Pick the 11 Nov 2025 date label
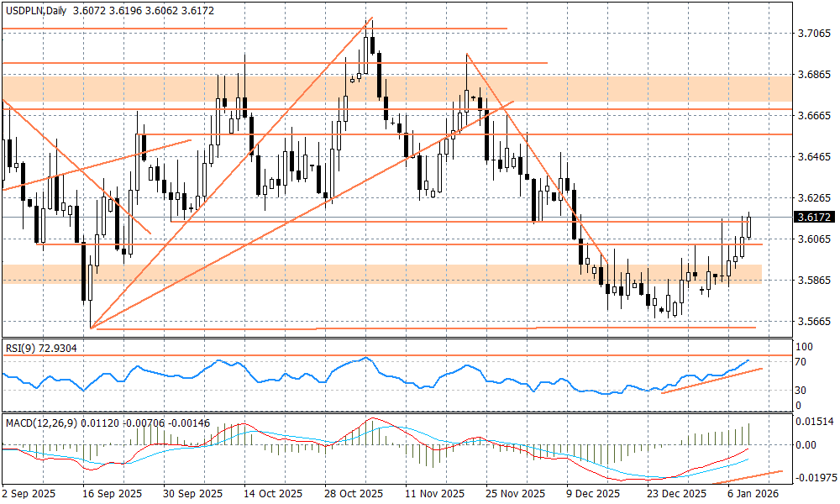The width and height of the screenshot is (840, 504). [x=433, y=493]
